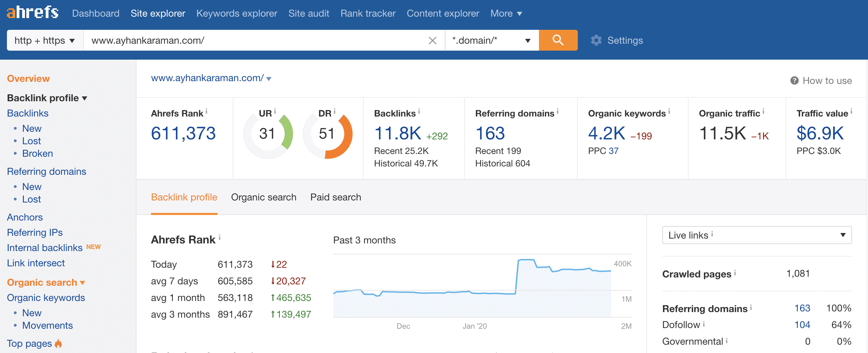The image size is (868, 353).
Task: Click the info icon beside Organic traffic
Action: click(763, 111)
